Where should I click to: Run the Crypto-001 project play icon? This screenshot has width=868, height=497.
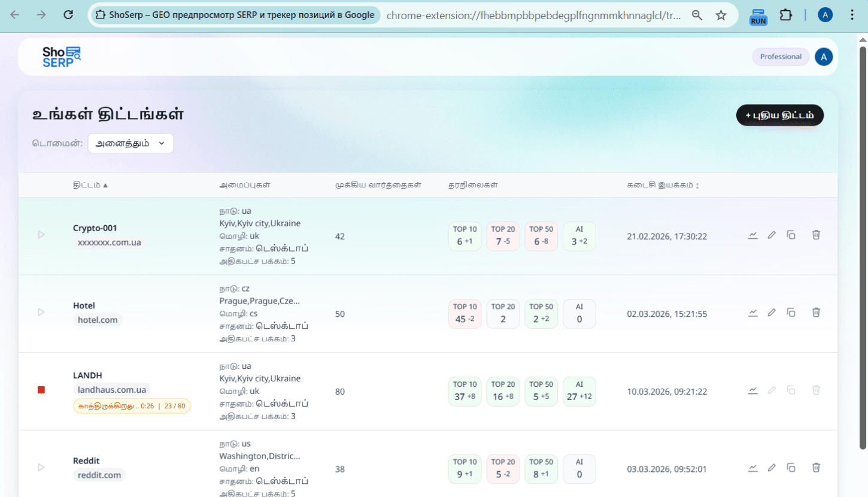[41, 235]
